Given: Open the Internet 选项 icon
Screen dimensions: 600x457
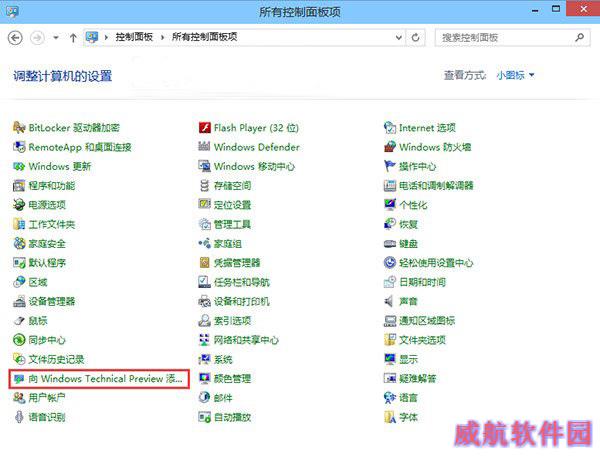Looking at the screenshot, I should click(390, 127).
